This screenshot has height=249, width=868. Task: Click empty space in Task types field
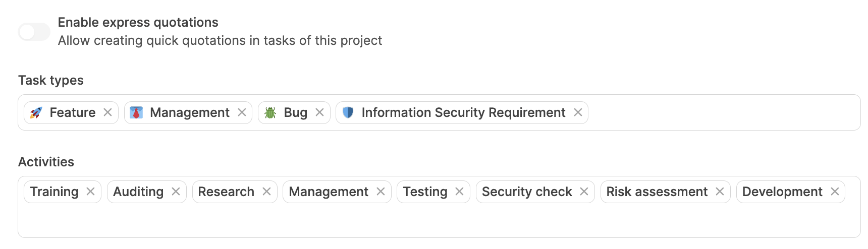(722, 112)
